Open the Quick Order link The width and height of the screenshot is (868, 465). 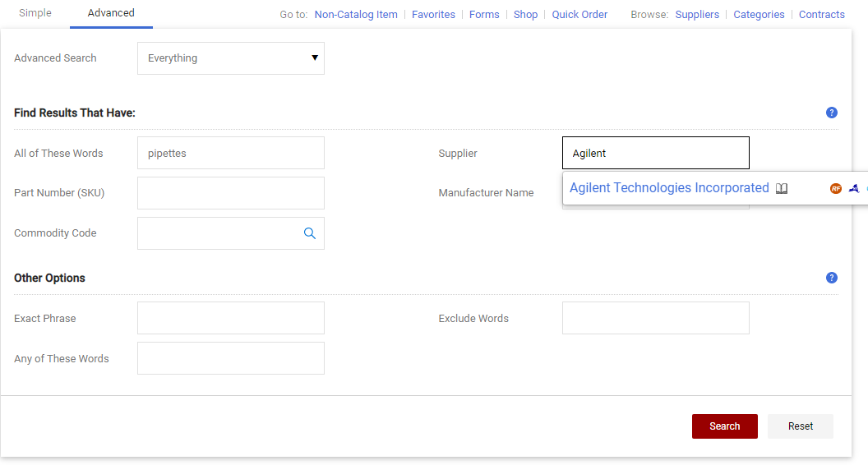[x=579, y=15]
